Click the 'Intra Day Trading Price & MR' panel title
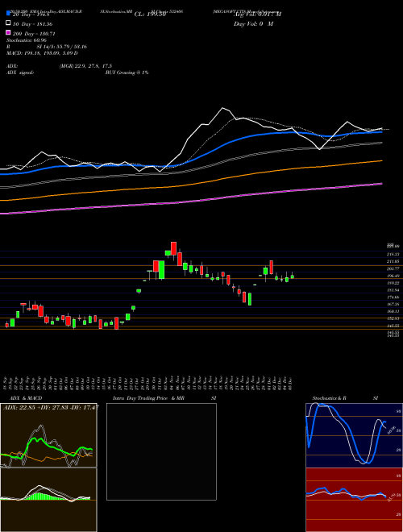The width and height of the screenshot is (403, 532). click(148, 398)
